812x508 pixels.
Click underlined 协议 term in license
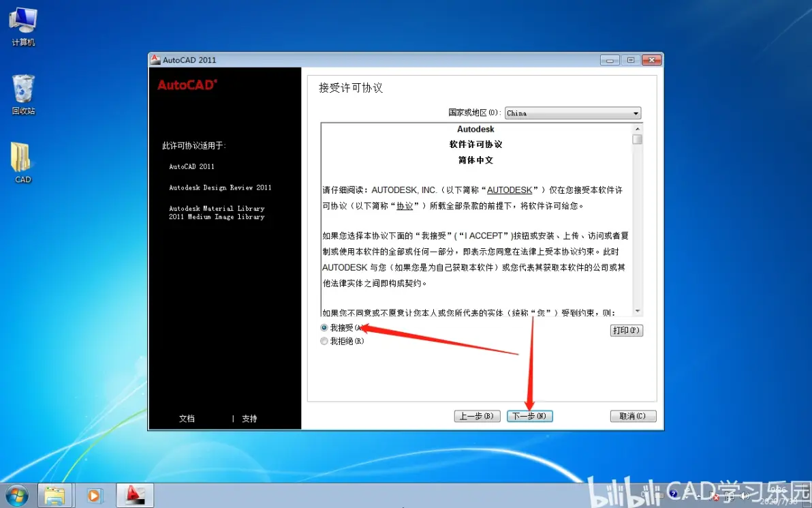(x=405, y=207)
